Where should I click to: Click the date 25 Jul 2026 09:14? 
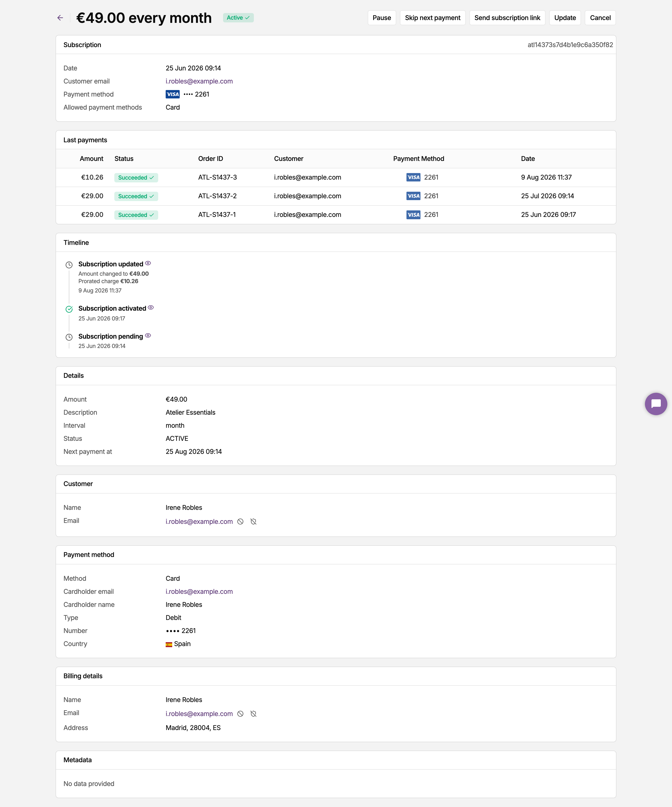(x=547, y=196)
